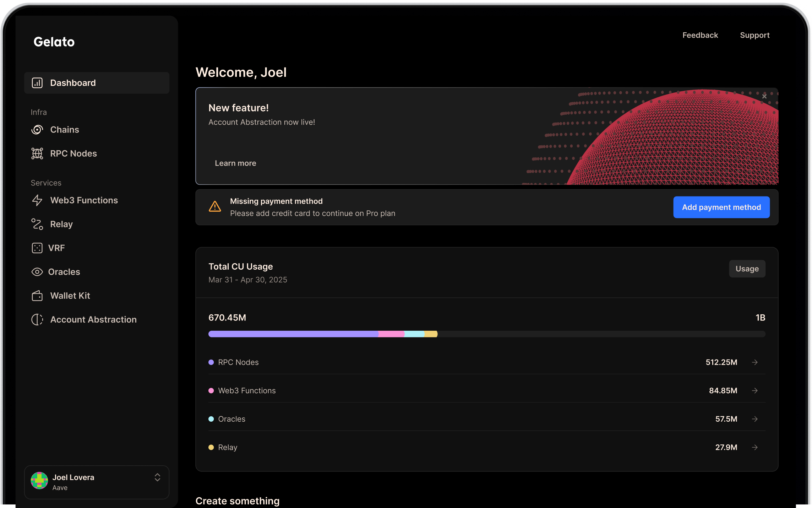
Task: Open RPC Nodes usage arrow
Action: [x=755, y=362]
